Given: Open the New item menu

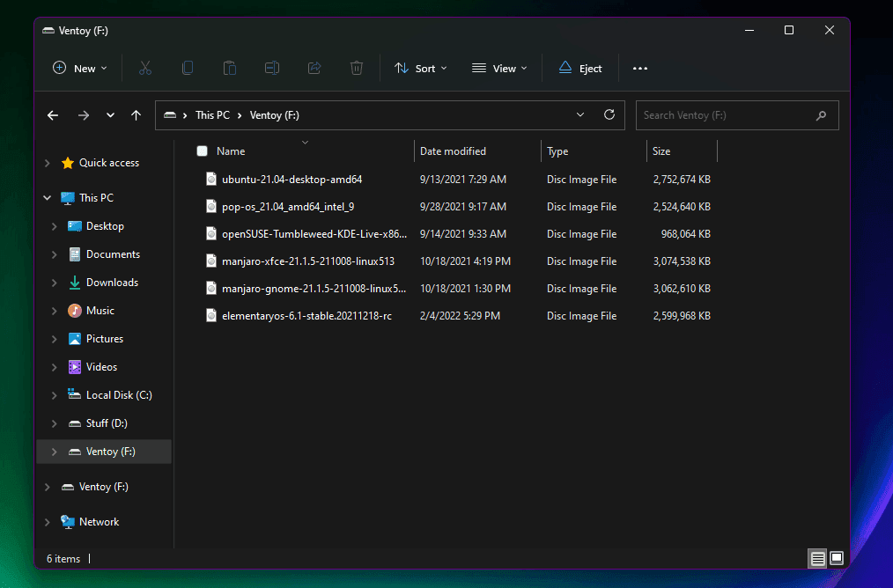Looking at the screenshot, I should pos(79,68).
